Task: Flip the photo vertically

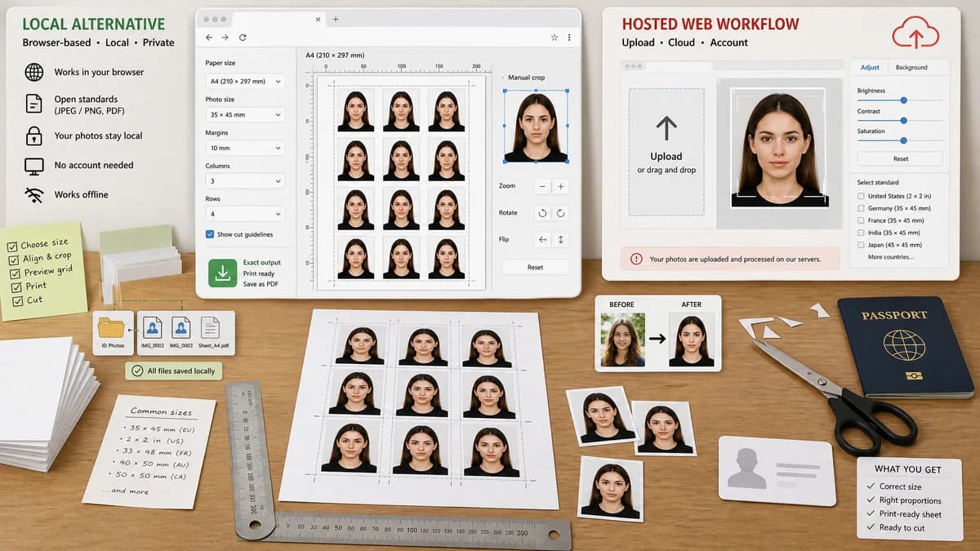Action: tap(561, 240)
